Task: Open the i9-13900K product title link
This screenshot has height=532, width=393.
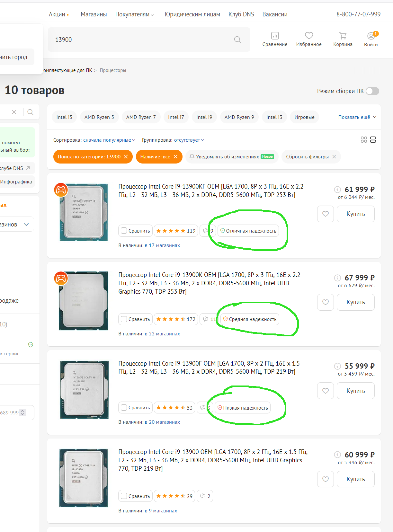Action: (209, 283)
